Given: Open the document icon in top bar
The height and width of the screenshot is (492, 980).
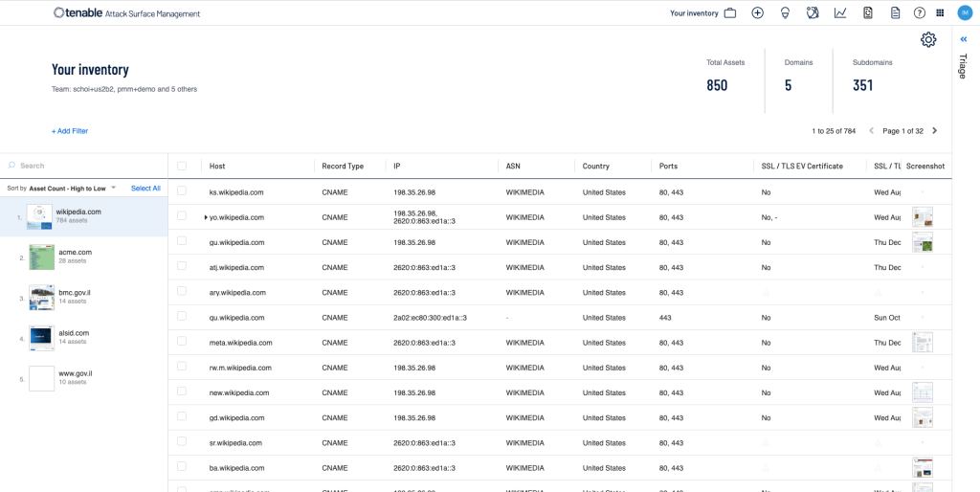Looking at the screenshot, I should pyautogui.click(x=895, y=13).
